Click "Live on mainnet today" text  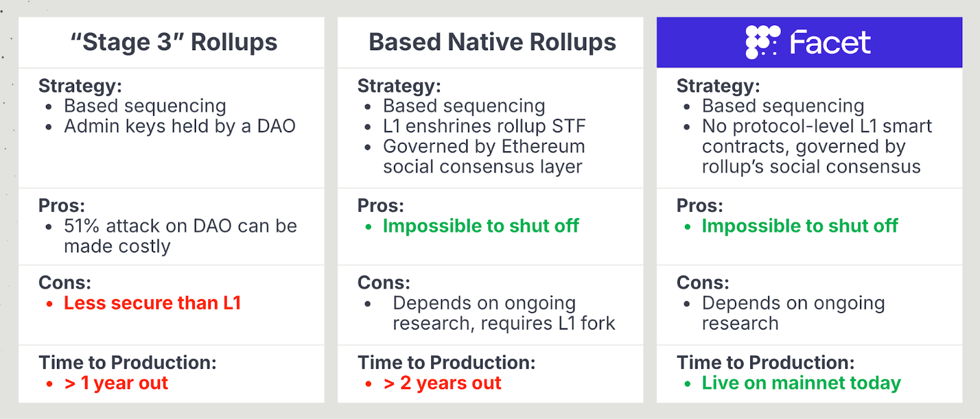801,383
